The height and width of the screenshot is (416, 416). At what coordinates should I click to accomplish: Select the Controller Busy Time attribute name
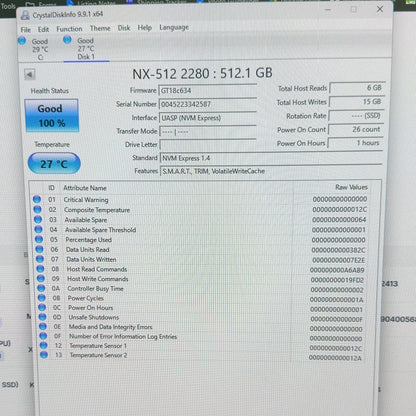pyautogui.click(x=95, y=289)
